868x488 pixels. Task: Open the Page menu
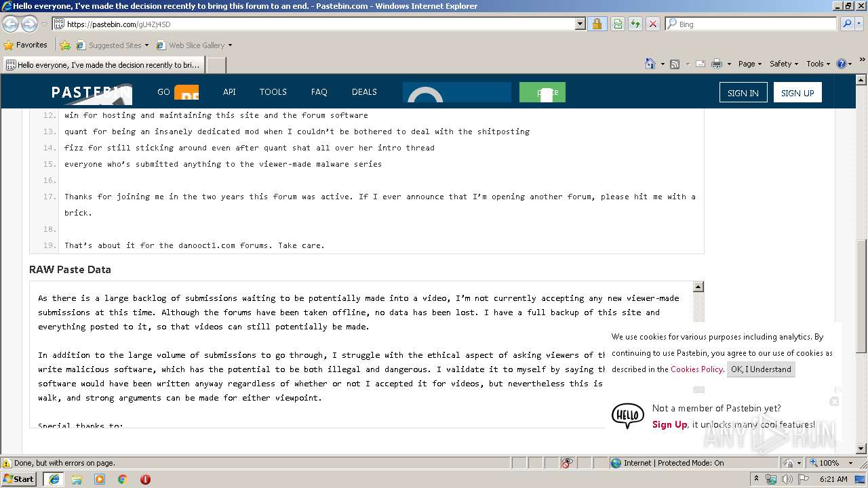tap(749, 64)
